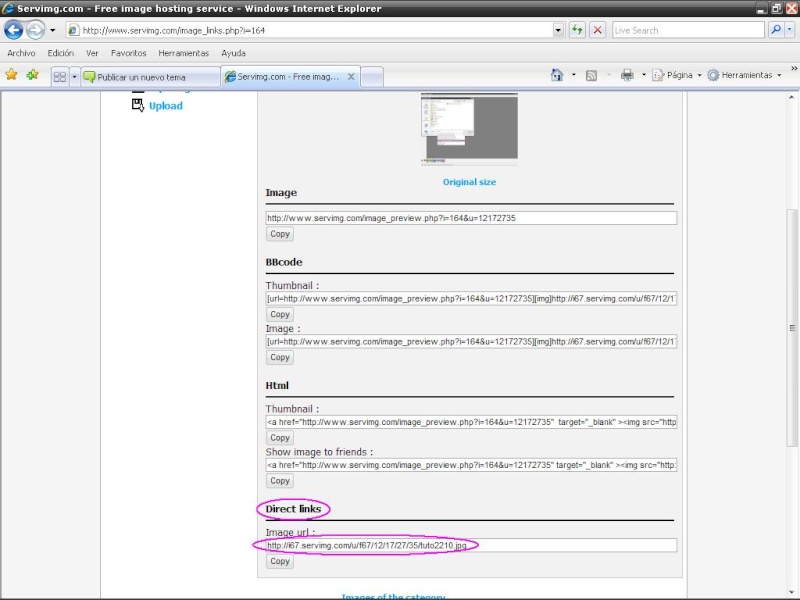Print page with the printer icon
Screen dimensions: 800x600
[627, 76]
